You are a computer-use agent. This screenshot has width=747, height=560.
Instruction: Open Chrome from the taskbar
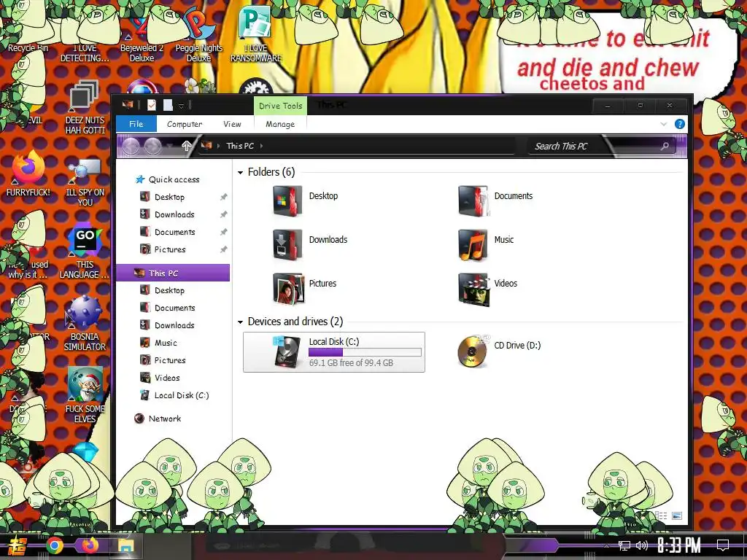click(x=55, y=545)
